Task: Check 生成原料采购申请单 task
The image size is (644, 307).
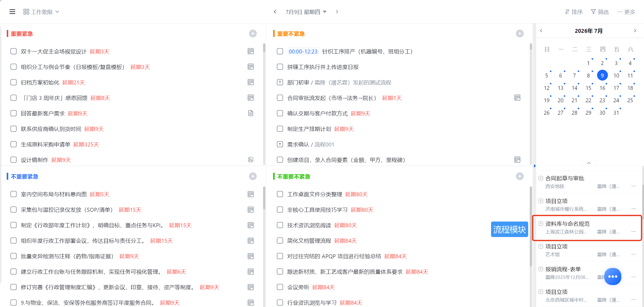Action: pyautogui.click(x=13, y=144)
